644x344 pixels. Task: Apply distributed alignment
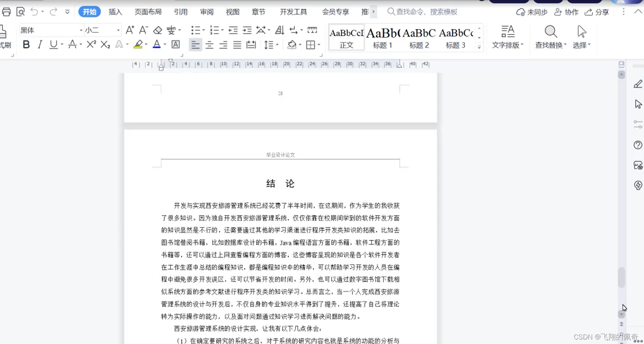(251, 45)
